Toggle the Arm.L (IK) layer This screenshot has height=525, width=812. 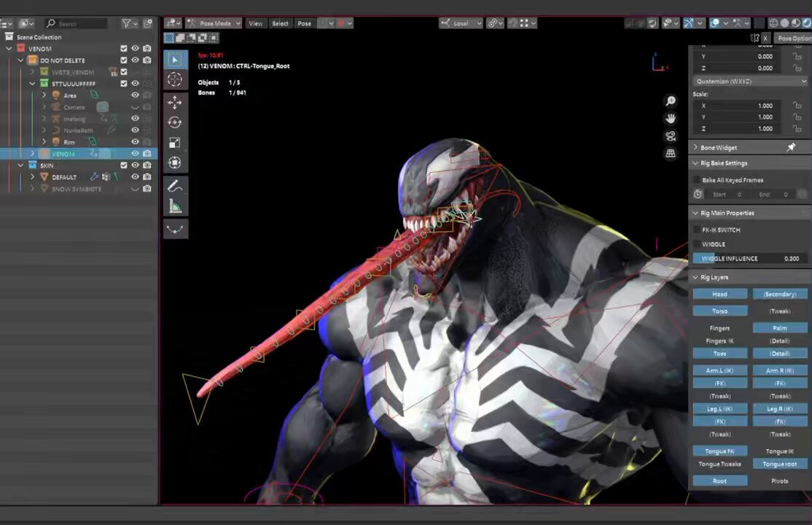720,370
